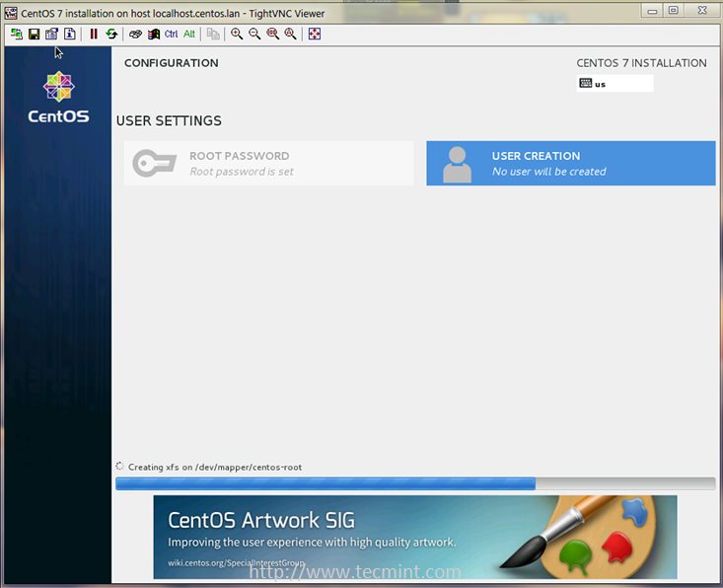Zoom in on the remote display

(x=237, y=34)
